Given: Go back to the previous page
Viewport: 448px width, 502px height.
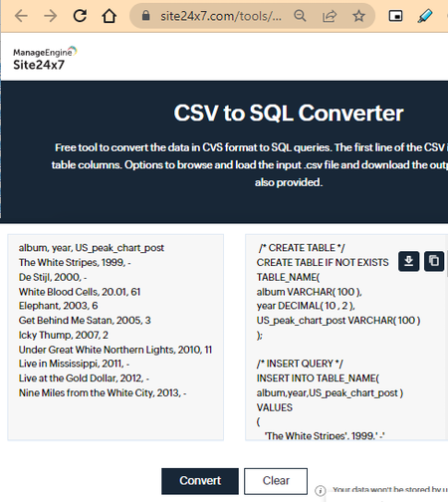Looking at the screenshot, I should (x=21, y=16).
